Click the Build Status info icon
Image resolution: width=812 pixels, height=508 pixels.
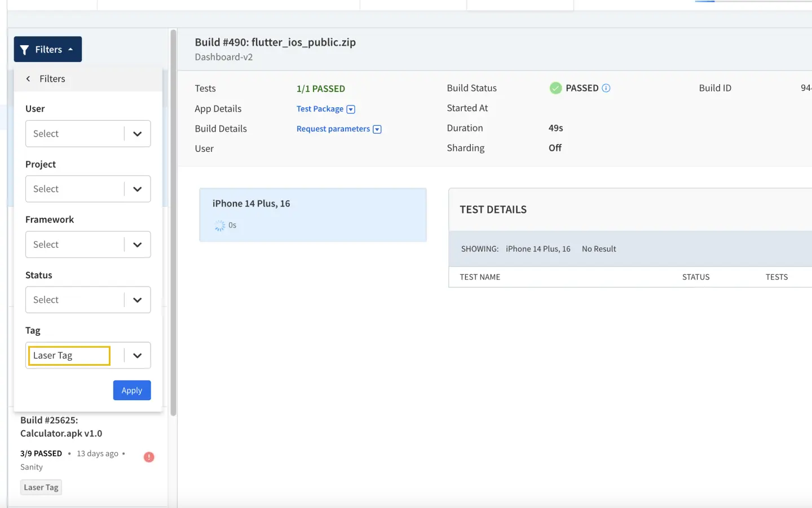[x=606, y=88]
